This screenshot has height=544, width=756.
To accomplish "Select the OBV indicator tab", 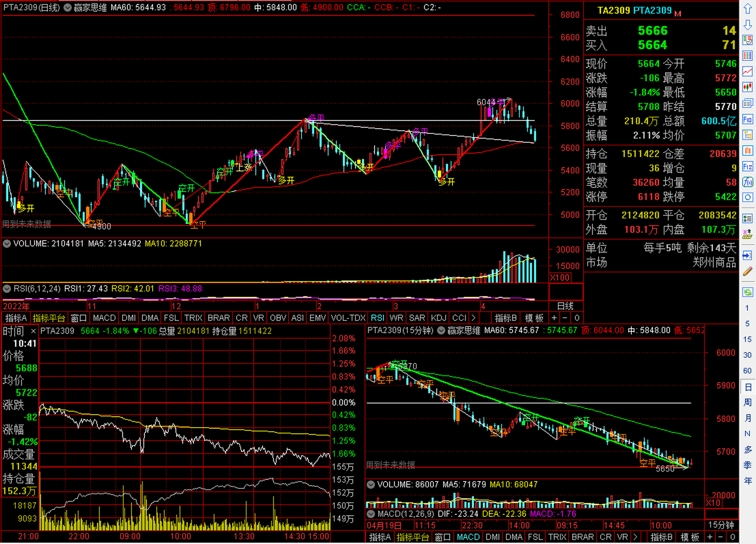I will pyautogui.click(x=278, y=318).
